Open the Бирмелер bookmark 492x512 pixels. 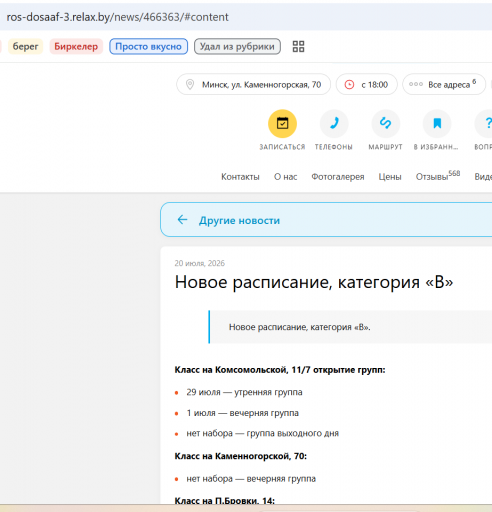point(76,46)
